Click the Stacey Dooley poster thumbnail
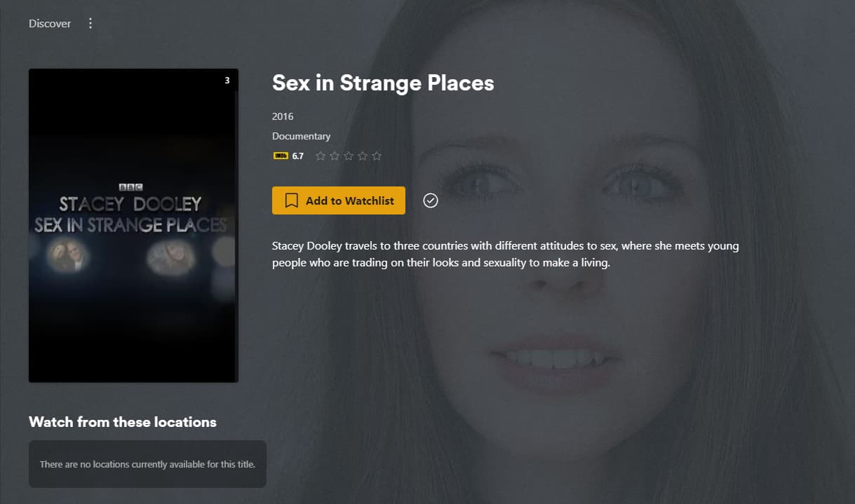855x504 pixels. [133, 226]
